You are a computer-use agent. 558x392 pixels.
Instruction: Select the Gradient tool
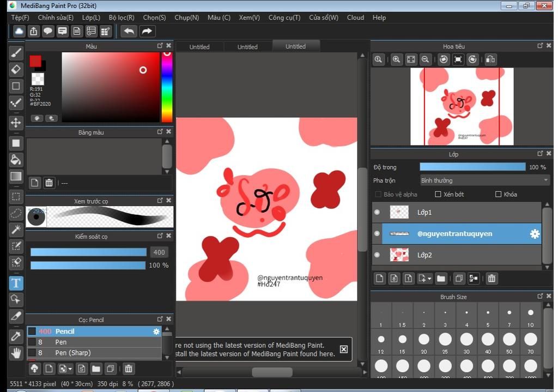coord(16,176)
